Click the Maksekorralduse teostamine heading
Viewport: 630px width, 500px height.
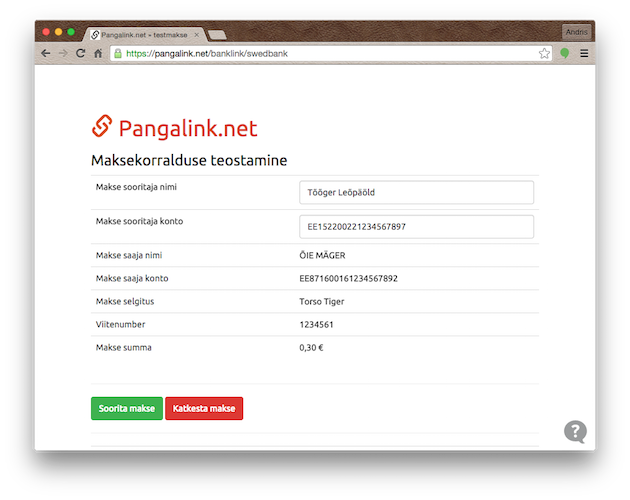189,160
